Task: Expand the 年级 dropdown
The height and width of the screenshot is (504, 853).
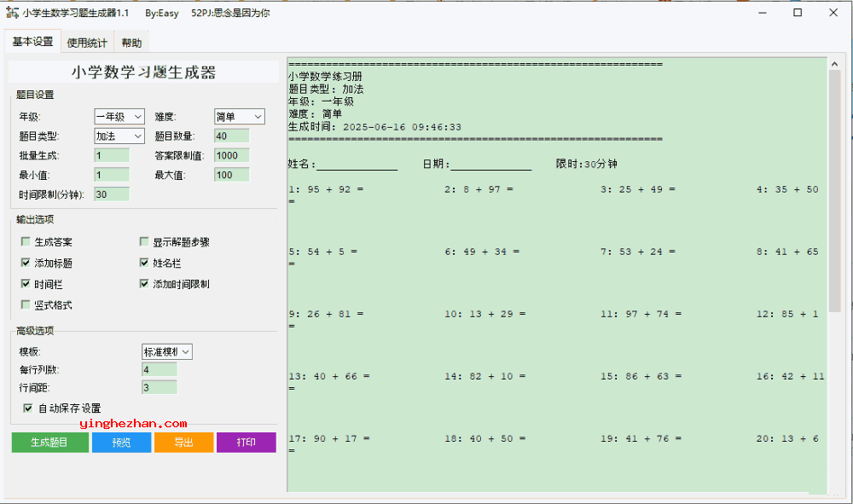Action: 119,116
